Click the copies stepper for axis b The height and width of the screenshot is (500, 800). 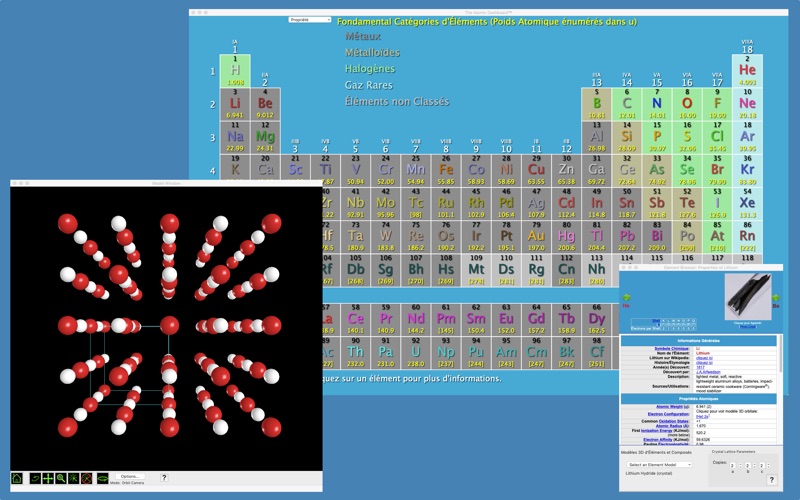coord(755,466)
